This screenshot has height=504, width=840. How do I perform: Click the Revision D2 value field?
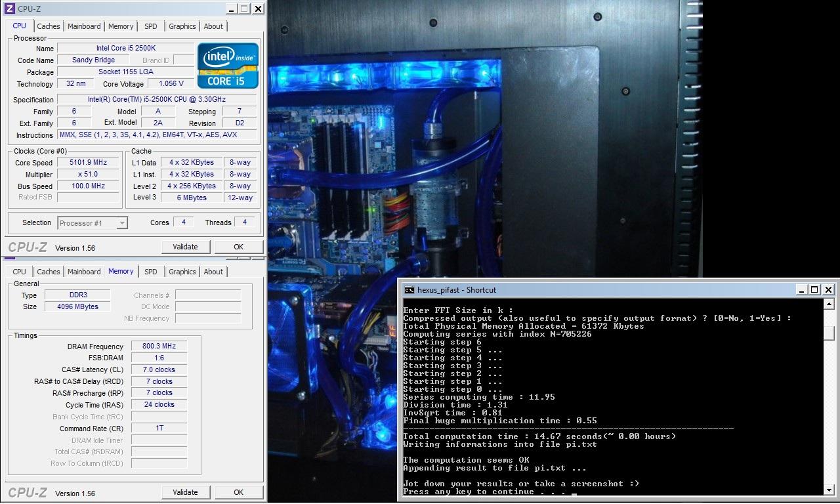tap(240, 123)
